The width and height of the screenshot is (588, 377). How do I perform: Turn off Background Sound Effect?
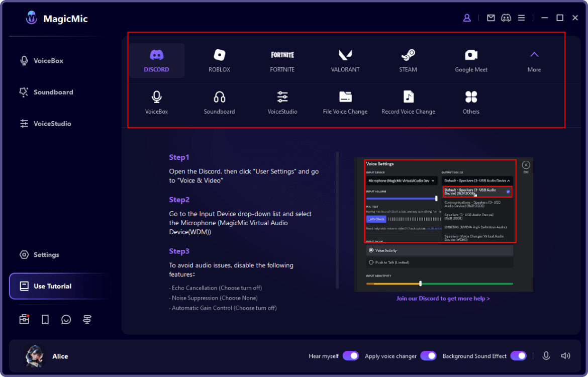point(518,355)
